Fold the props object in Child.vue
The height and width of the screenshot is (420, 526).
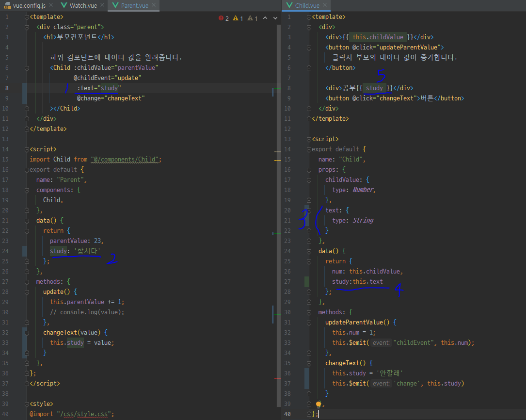pyautogui.click(x=309, y=170)
